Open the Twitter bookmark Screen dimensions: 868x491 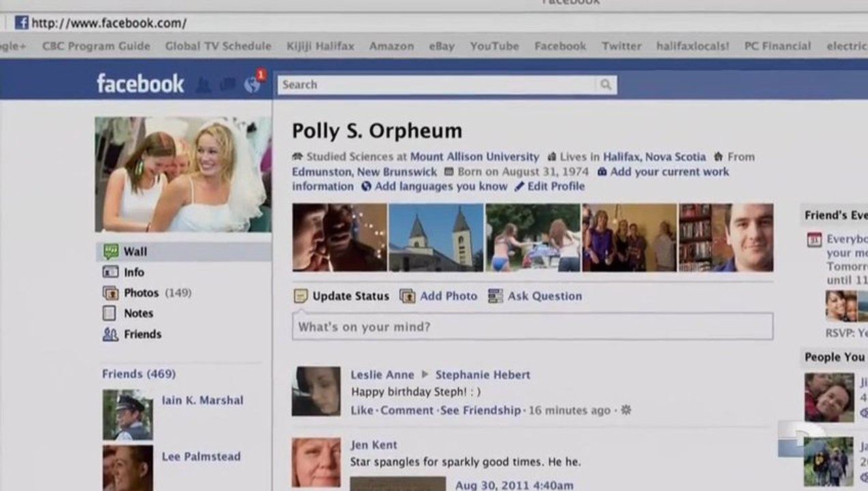(x=622, y=46)
